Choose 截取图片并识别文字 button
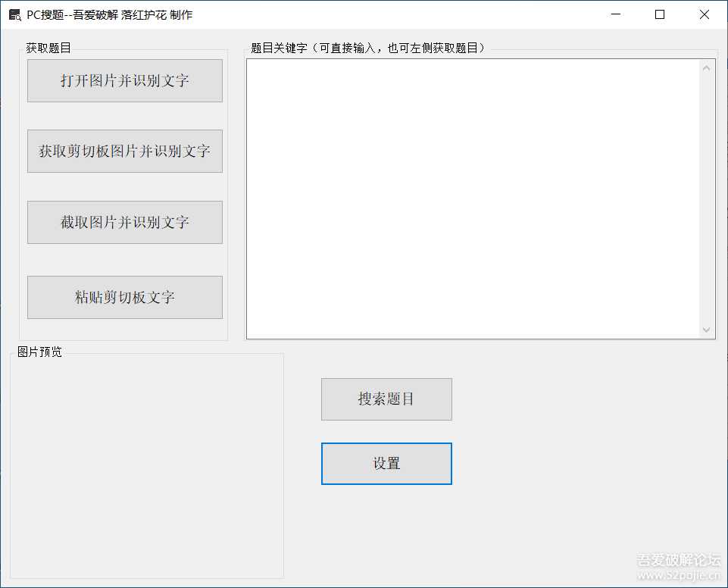The image size is (728, 588). coord(125,222)
